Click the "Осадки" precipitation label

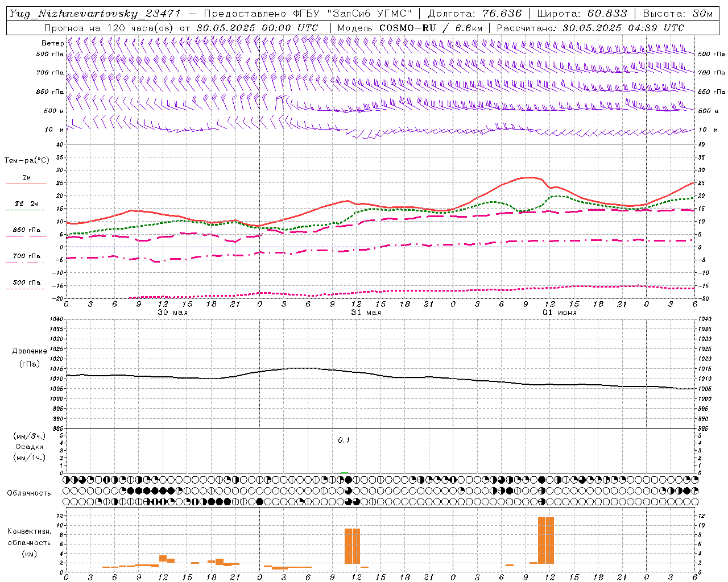pyautogui.click(x=30, y=447)
